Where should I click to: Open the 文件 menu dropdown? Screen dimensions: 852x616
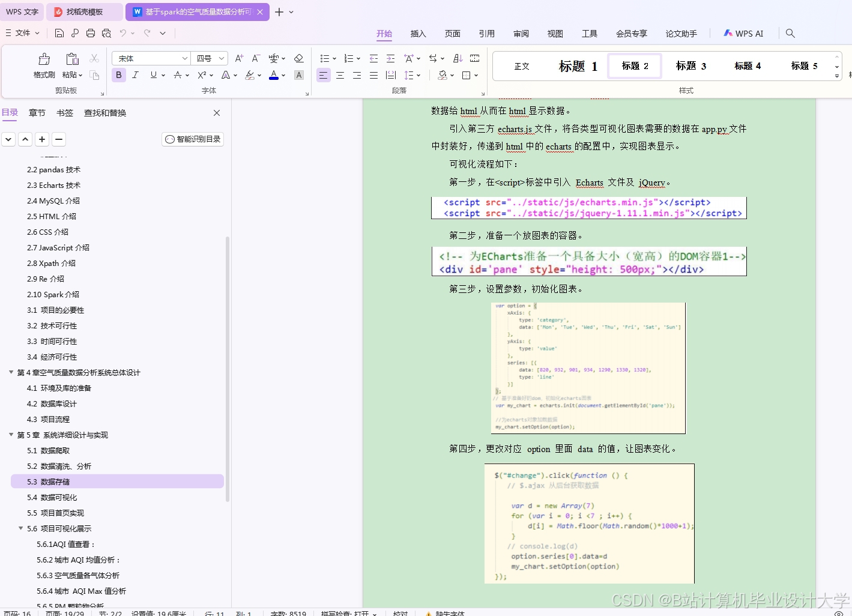(23, 33)
